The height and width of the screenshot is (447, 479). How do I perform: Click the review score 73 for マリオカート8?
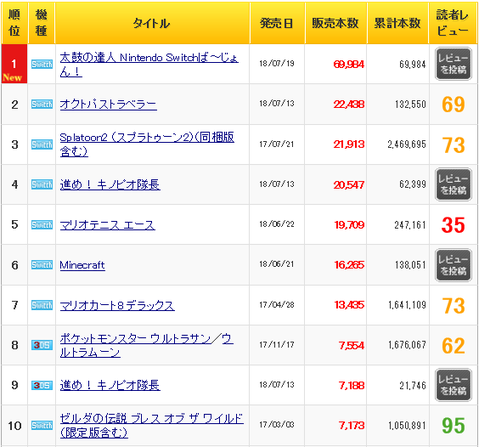tap(453, 306)
